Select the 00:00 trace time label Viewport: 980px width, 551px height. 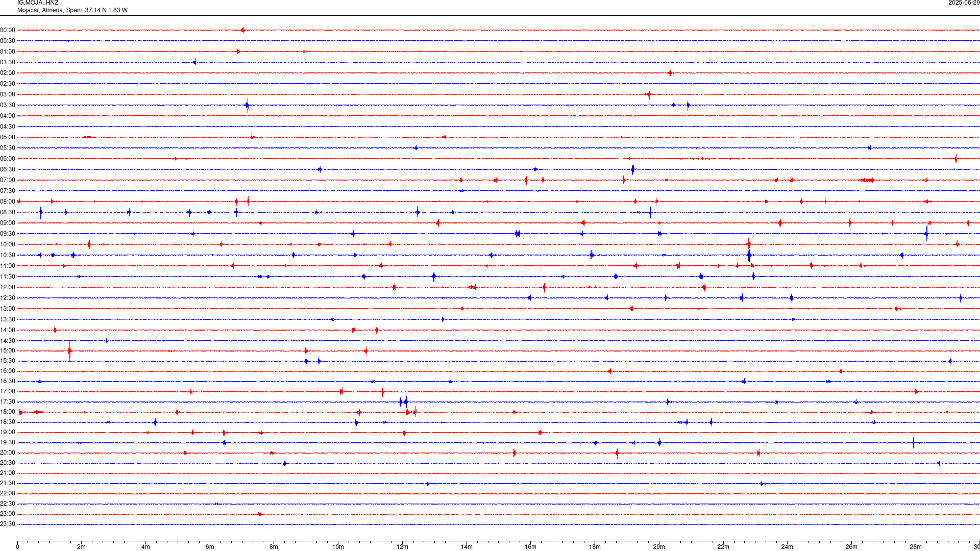click(x=8, y=30)
